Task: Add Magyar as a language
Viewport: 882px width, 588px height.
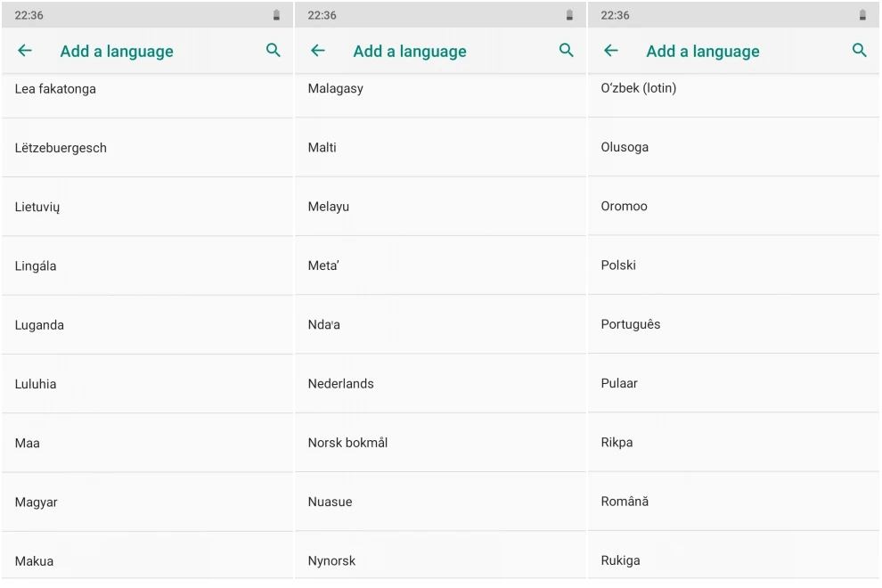Action: coord(147,502)
